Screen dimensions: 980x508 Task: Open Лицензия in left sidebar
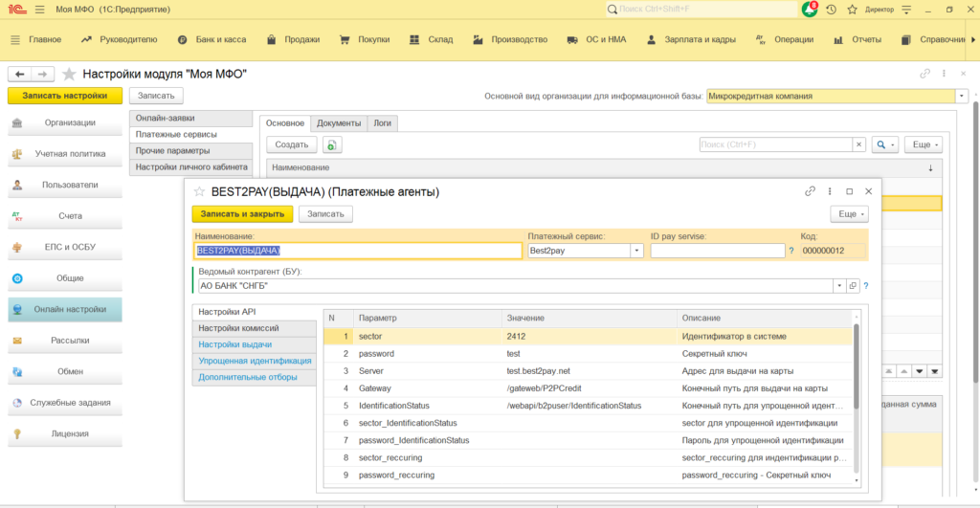(x=65, y=433)
